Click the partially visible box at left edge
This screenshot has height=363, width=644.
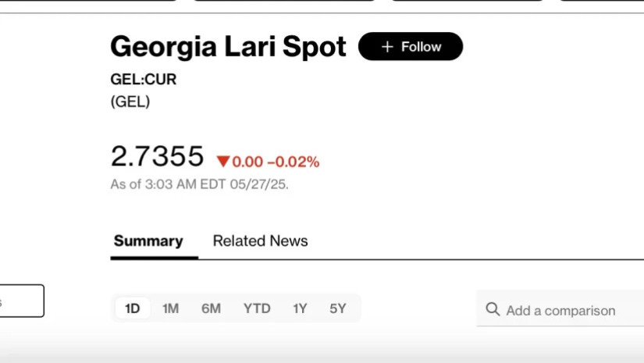click(x=22, y=301)
